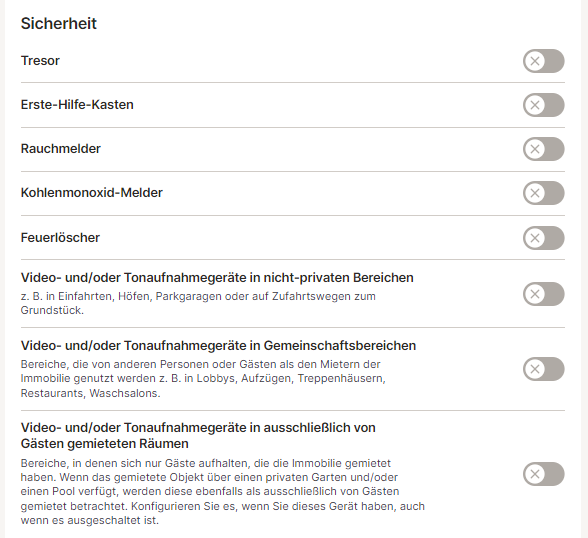The image size is (588, 538).
Task: Click the Lobbys, Aufzügen, Treppenhäusern description
Action: [203, 379]
